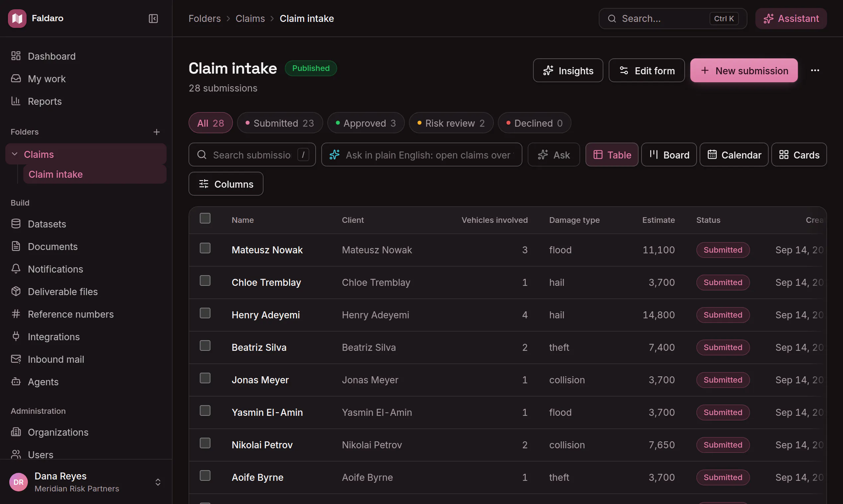
Task: Open the more options ellipsis menu
Action: coord(815,70)
